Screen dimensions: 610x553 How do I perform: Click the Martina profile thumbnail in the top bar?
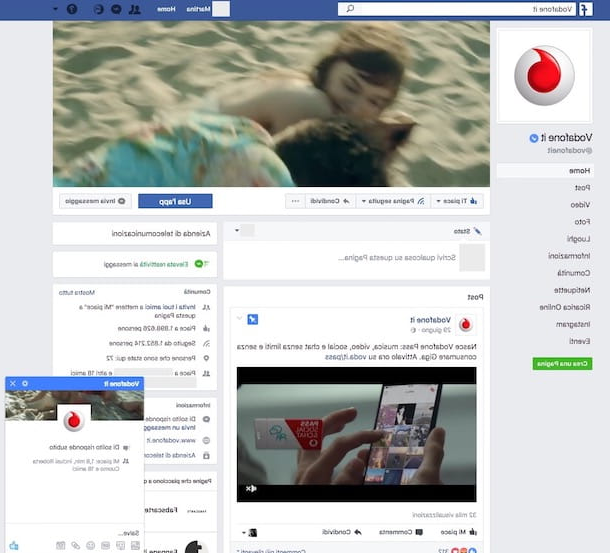pyautogui.click(x=221, y=9)
